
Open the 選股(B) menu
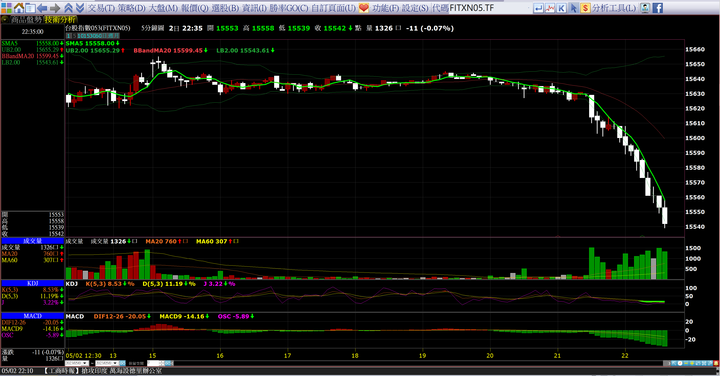point(225,8)
